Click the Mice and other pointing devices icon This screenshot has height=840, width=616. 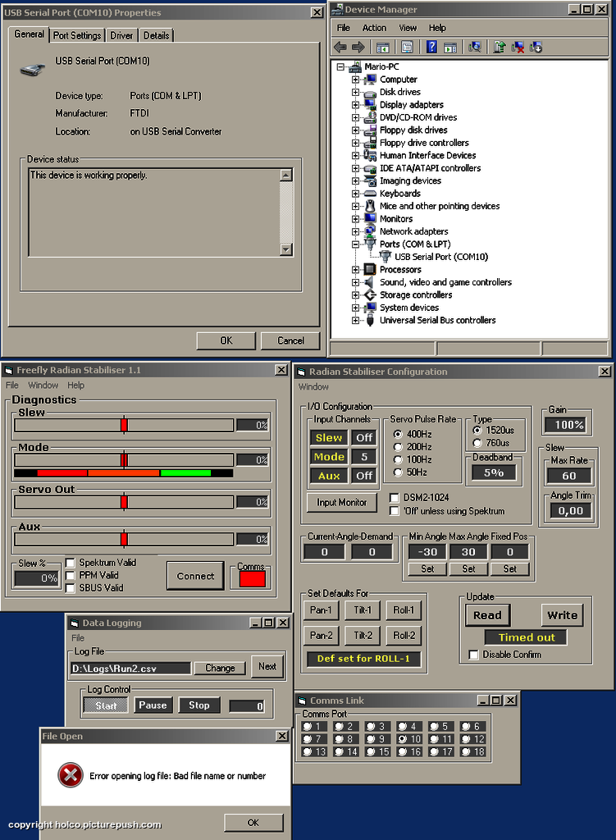(x=370, y=206)
